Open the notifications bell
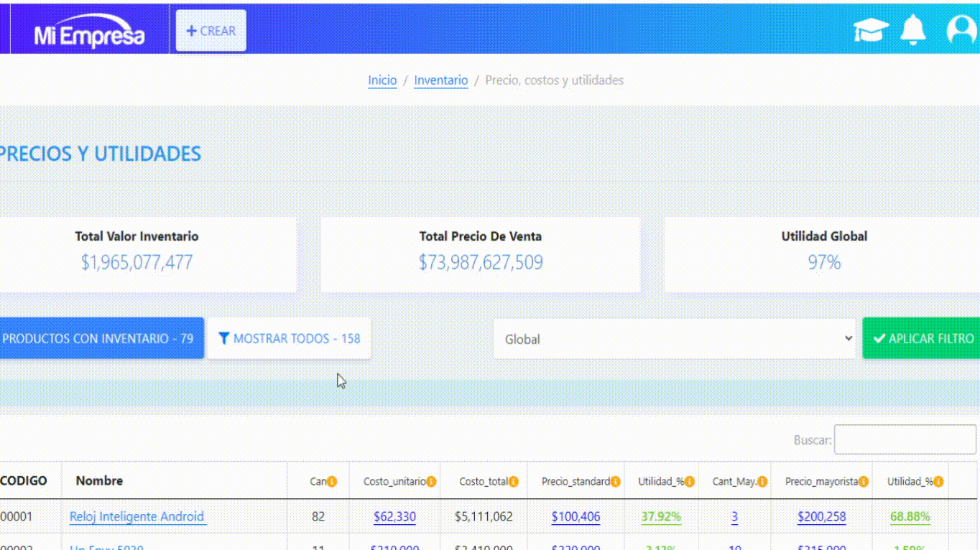 click(913, 30)
